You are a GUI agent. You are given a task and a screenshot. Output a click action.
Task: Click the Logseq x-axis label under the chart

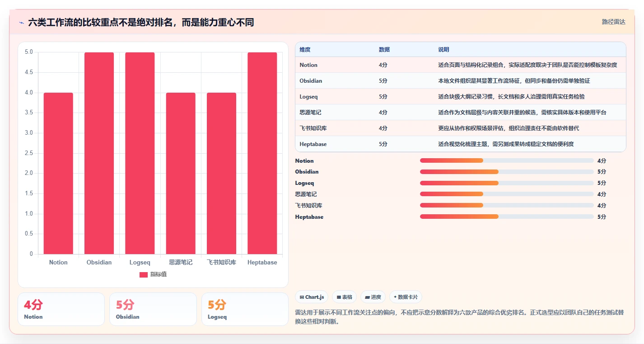[x=140, y=263]
